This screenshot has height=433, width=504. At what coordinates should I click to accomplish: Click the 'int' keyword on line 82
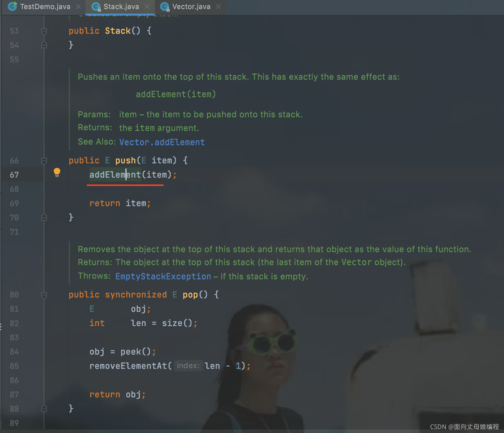coord(97,323)
